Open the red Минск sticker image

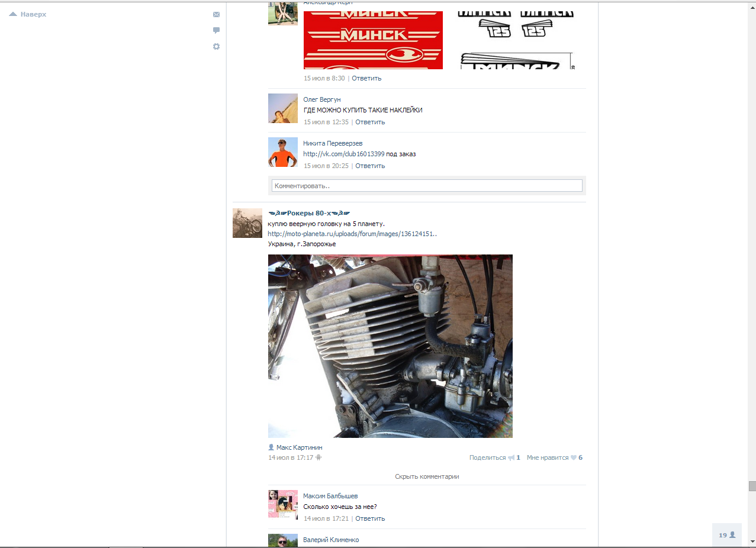[x=373, y=40]
